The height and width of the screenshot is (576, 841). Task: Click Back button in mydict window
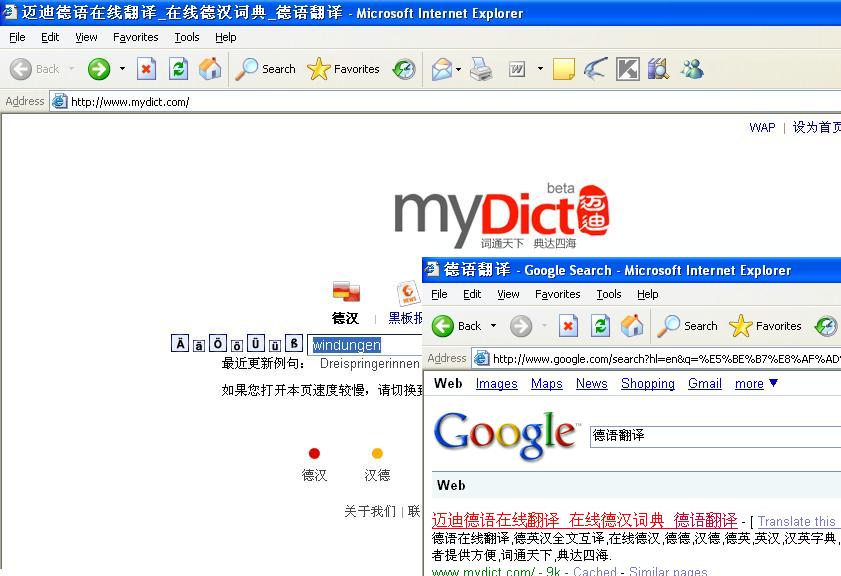(x=34, y=69)
